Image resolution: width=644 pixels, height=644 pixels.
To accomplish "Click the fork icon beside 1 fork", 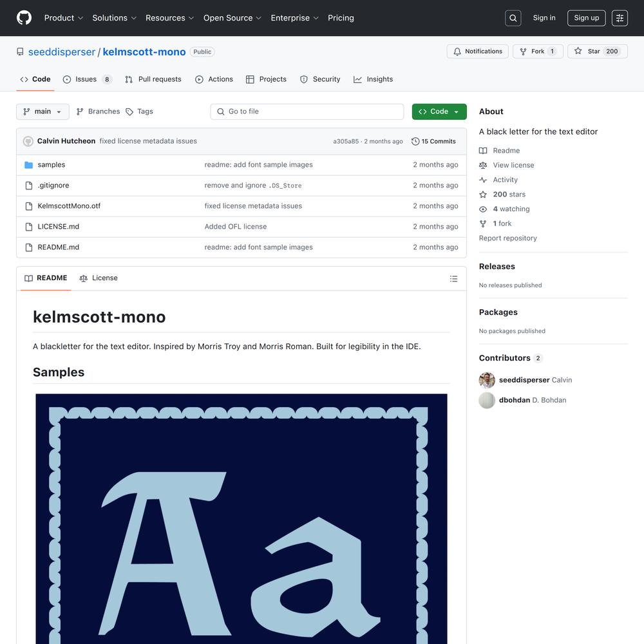I will 483,223.
